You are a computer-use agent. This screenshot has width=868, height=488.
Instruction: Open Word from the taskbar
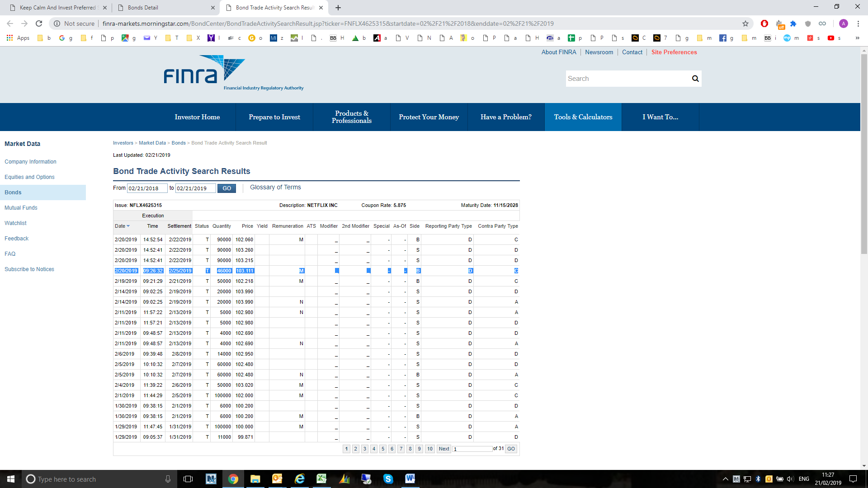coord(410,479)
